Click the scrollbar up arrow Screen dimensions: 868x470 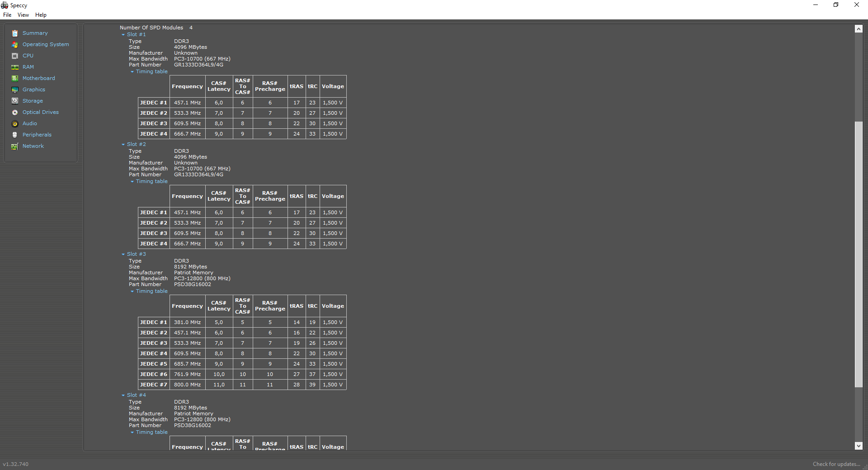coord(859,29)
